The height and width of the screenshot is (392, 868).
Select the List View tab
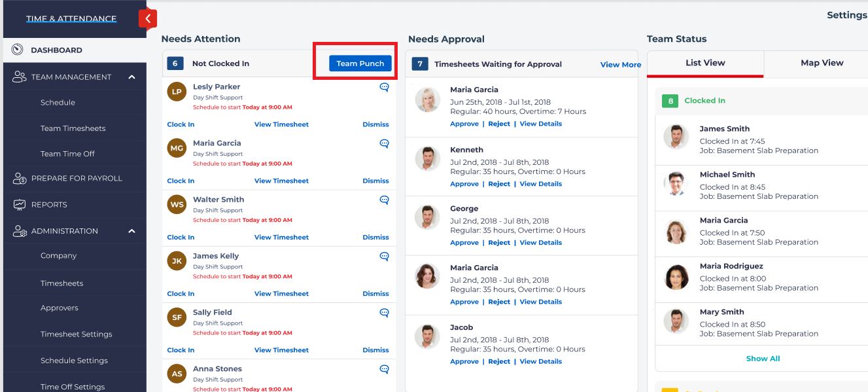click(x=704, y=63)
